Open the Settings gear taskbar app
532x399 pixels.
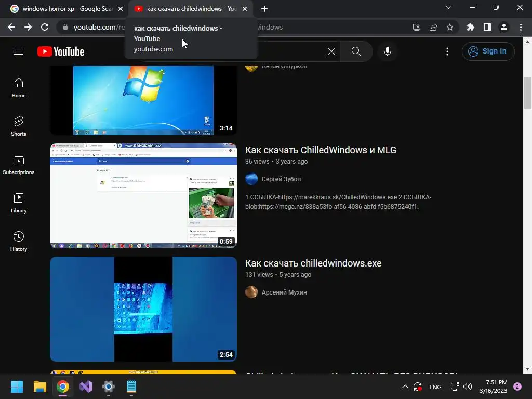click(109, 387)
